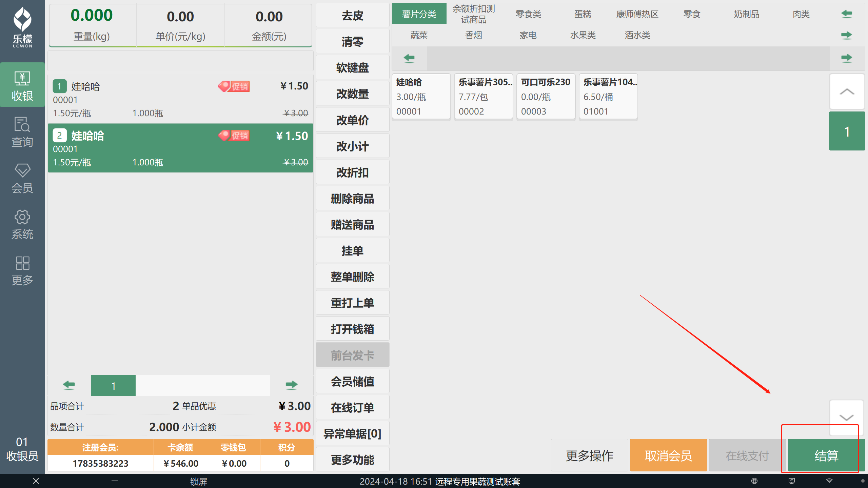The width and height of the screenshot is (868, 488).
Task: Click 会员储值 member top-up button
Action: (353, 381)
